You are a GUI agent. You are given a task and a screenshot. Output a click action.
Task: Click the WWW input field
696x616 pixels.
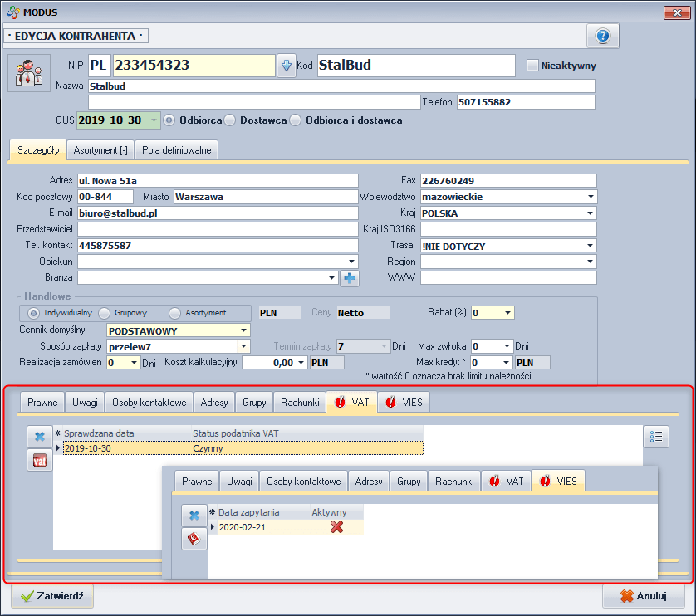click(x=508, y=278)
